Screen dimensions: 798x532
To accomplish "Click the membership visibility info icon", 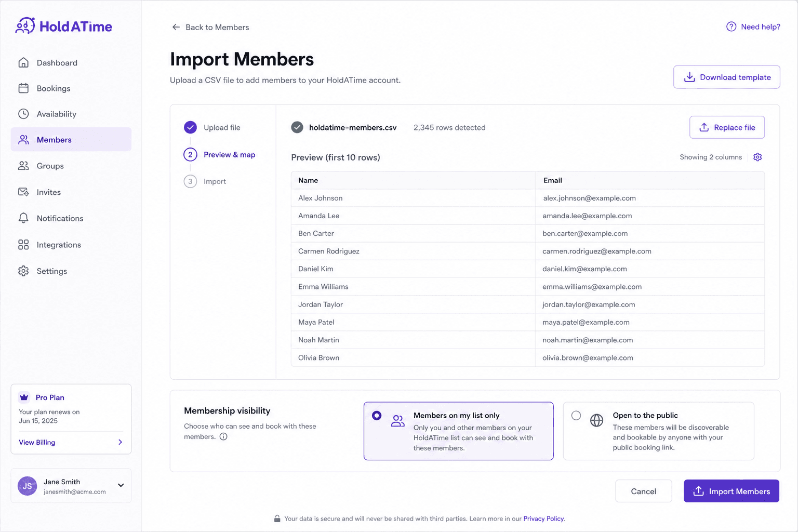I will click(223, 436).
